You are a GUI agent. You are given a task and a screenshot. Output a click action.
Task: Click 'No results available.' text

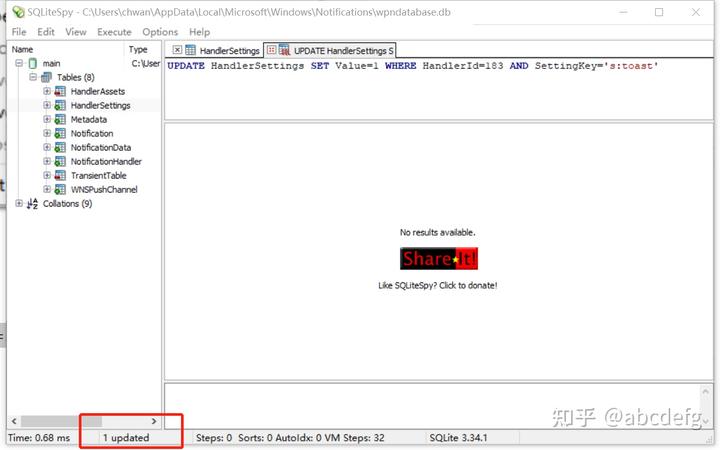click(438, 232)
